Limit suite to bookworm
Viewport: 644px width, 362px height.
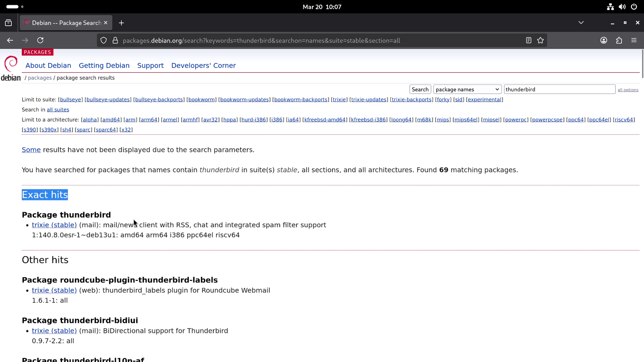(x=202, y=100)
